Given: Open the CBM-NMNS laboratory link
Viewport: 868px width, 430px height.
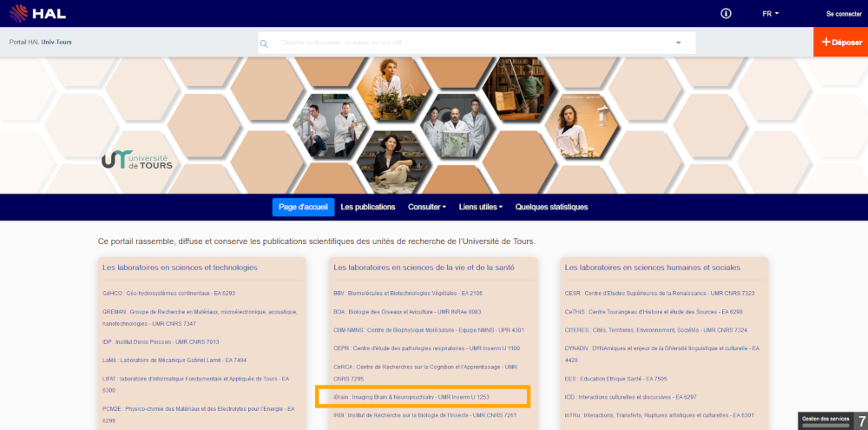Looking at the screenshot, I should click(x=429, y=330).
